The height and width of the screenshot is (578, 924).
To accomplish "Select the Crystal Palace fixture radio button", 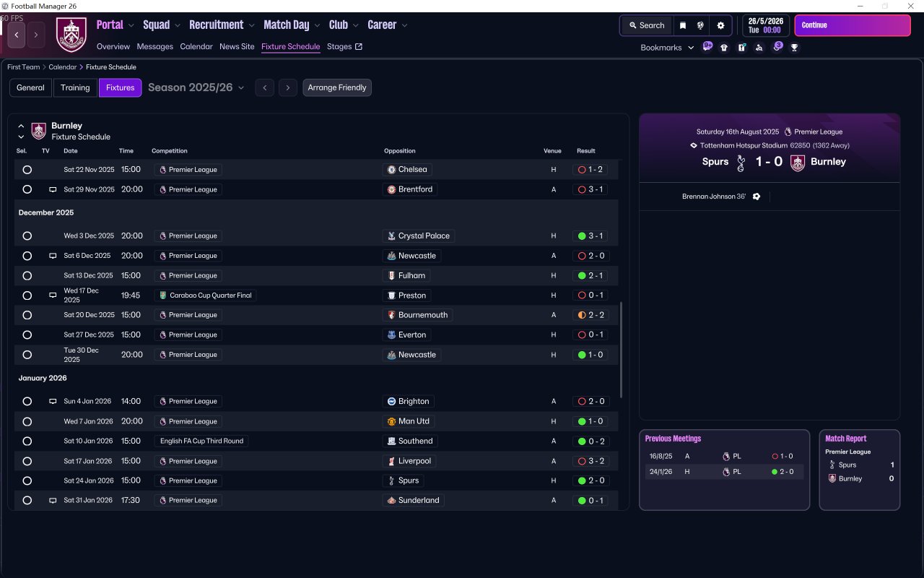I will coord(27,236).
